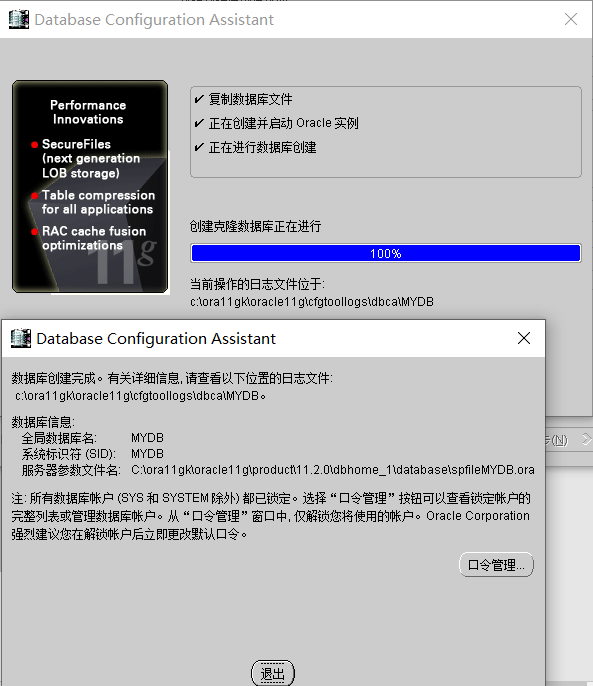Click checkmark beside 正在创建并启动 Oracle 实例
Viewport: 593px width, 686px height.
pyautogui.click(x=199, y=123)
